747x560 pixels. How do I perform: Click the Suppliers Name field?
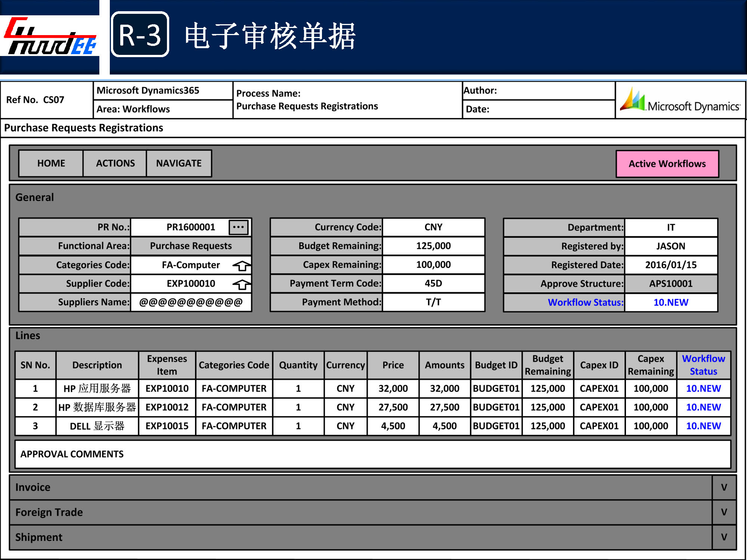click(190, 302)
